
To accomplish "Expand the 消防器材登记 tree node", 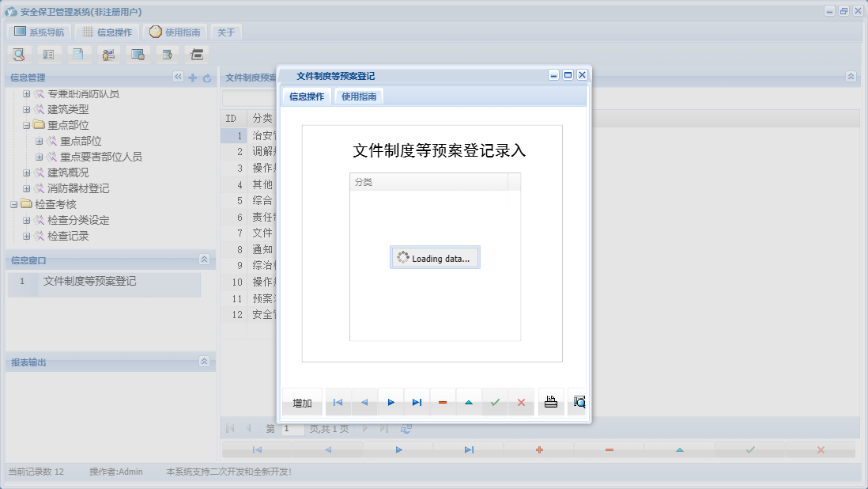I will click(27, 188).
